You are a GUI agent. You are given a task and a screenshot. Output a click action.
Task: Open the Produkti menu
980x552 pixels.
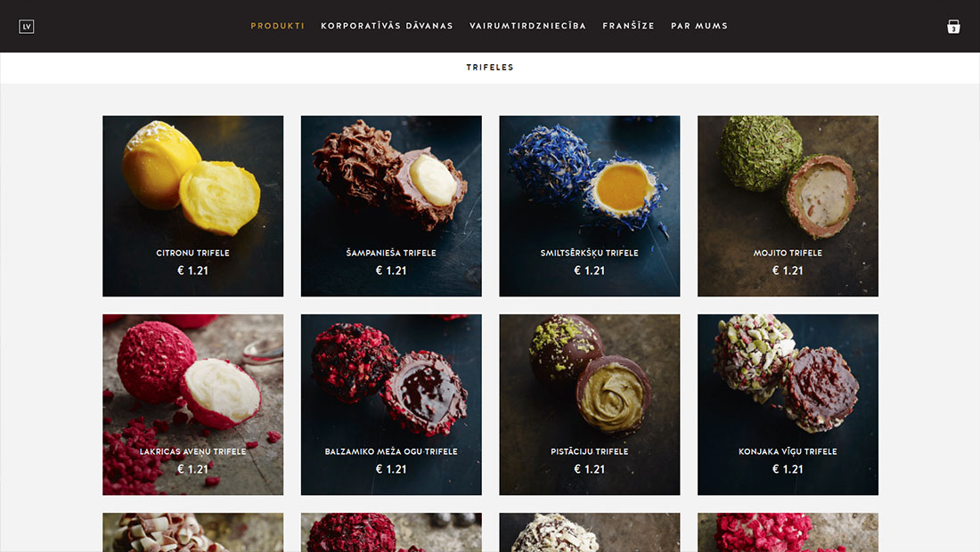tap(277, 26)
